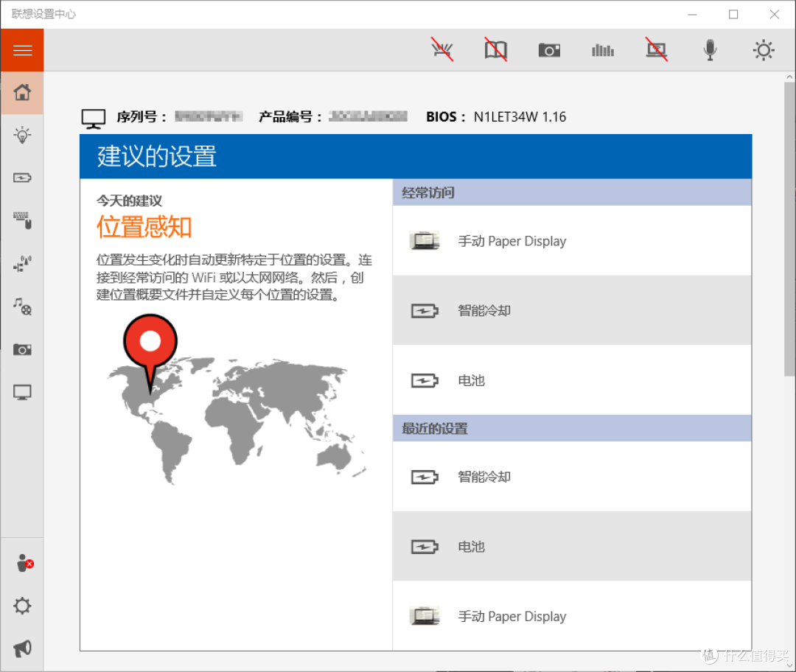This screenshot has width=796, height=672.
Task: Toggle the reading mode book icon
Action: [x=495, y=50]
